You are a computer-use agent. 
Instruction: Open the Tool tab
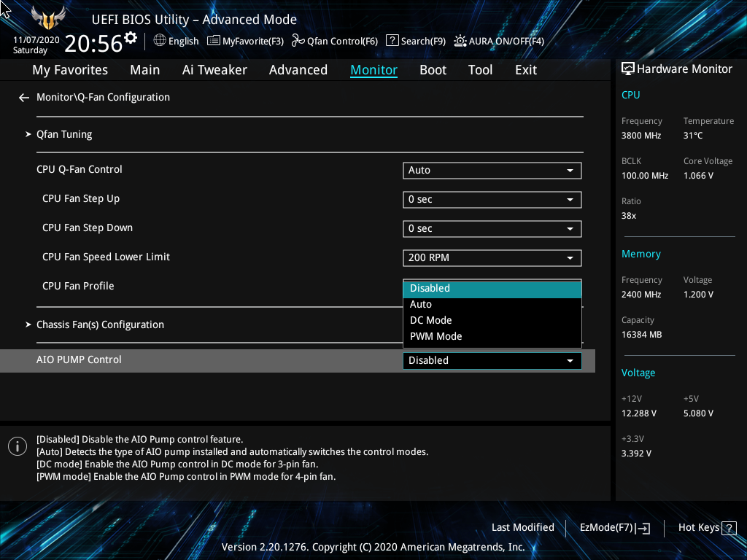coord(480,70)
